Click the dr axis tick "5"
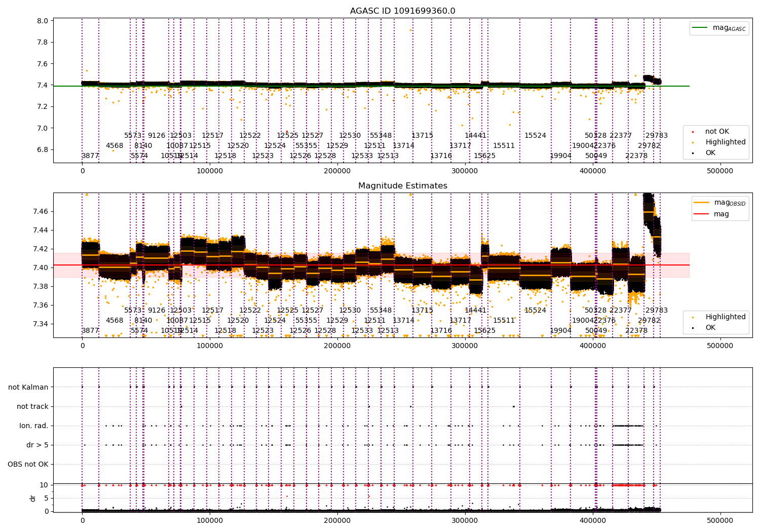 pyautogui.click(x=47, y=499)
